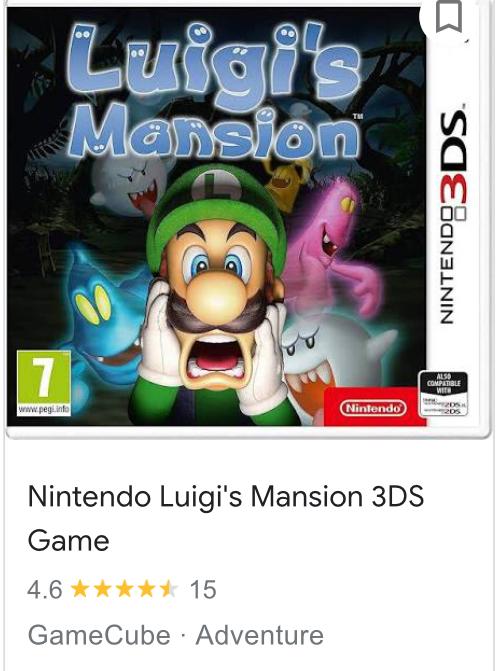Save the product with the bookmark icon

click(x=449, y=15)
